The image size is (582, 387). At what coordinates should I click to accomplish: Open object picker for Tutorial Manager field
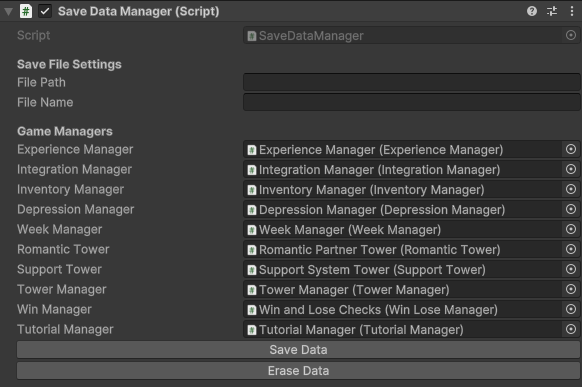point(571,329)
